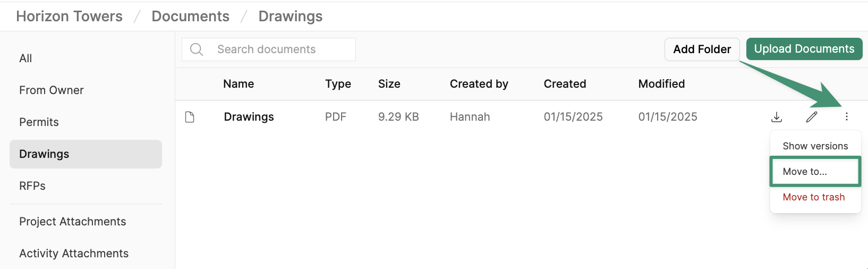This screenshot has width=868, height=269.
Task: Sort the table by Name column
Action: coord(239,84)
